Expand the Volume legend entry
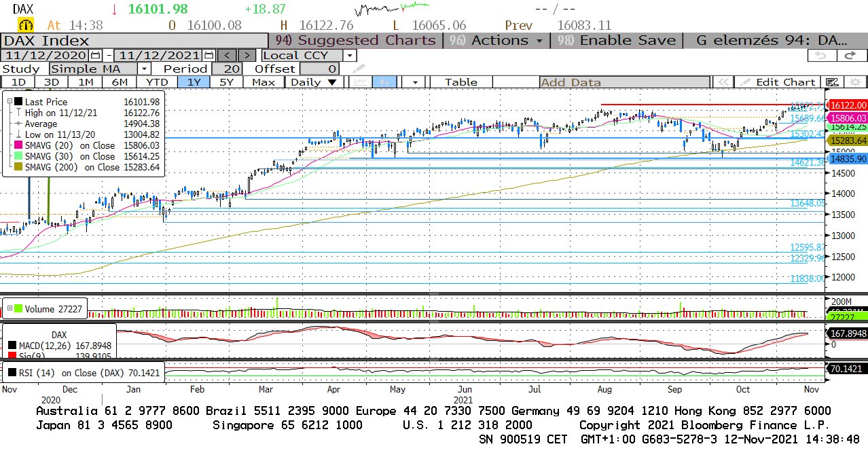The height and width of the screenshot is (455, 868). tap(9, 309)
